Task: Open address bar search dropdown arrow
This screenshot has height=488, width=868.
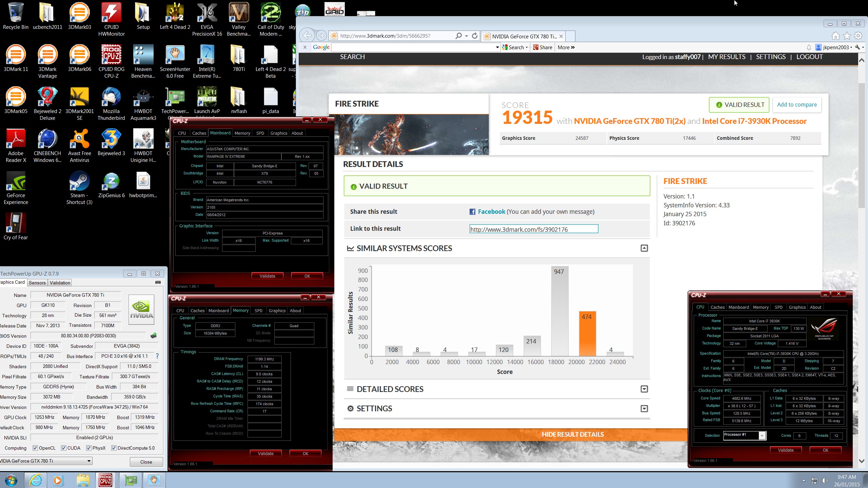Action: [467, 36]
